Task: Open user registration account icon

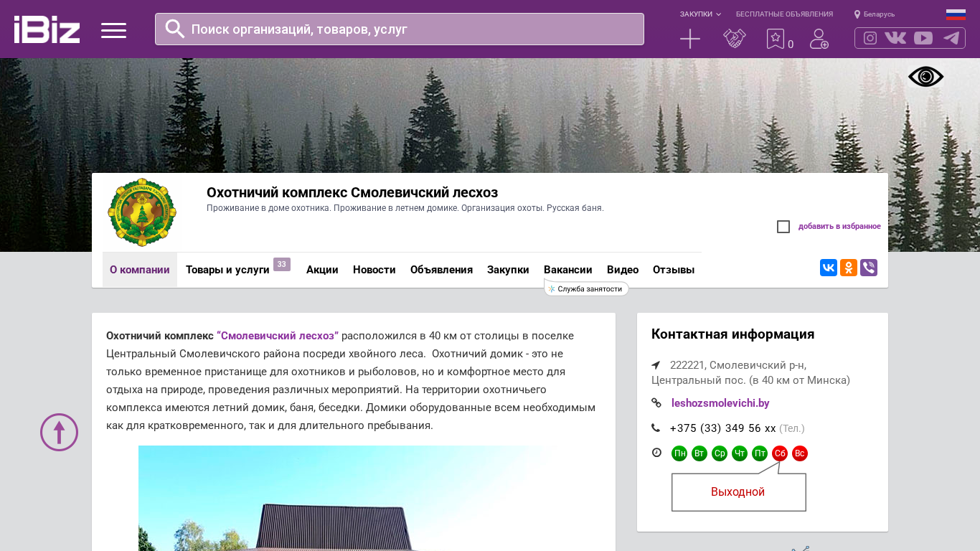Action: (x=819, y=39)
